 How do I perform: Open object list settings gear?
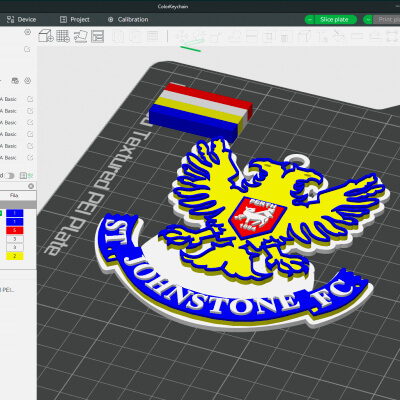[x=31, y=186]
